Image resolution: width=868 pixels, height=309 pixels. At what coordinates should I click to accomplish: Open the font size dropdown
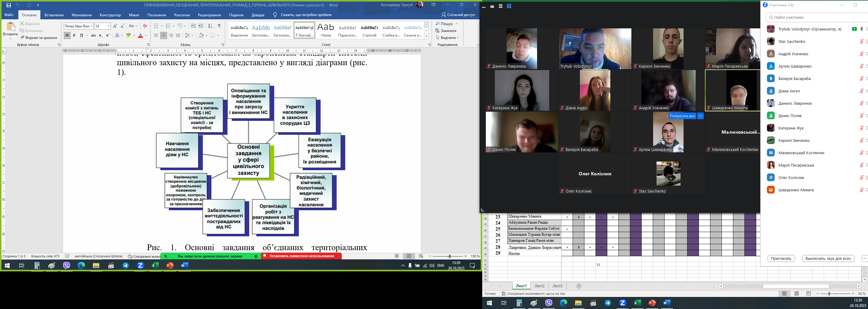(x=108, y=26)
